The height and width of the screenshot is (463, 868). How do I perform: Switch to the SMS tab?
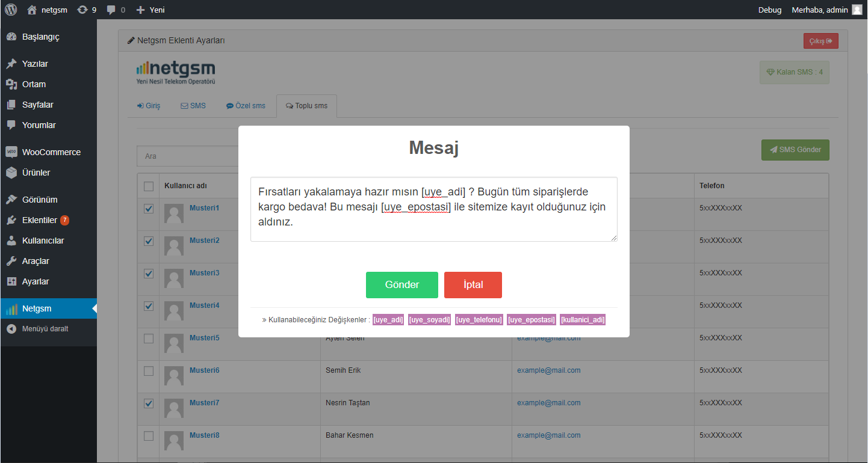pos(193,106)
